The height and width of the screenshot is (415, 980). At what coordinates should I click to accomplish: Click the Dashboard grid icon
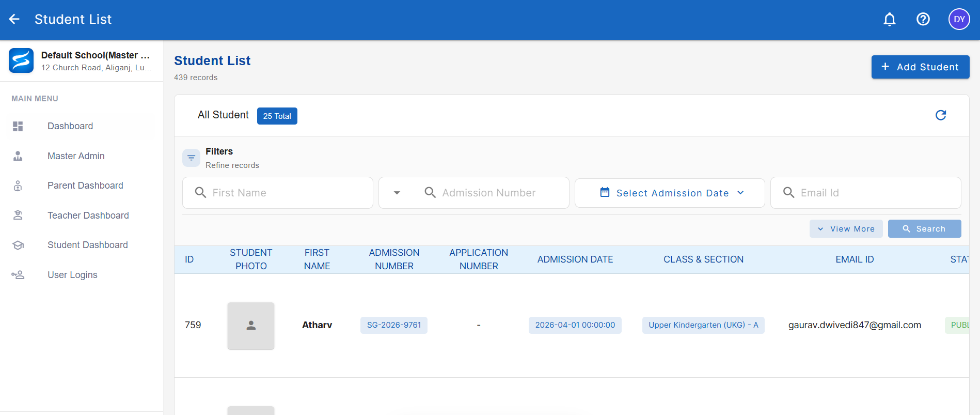[x=18, y=126]
